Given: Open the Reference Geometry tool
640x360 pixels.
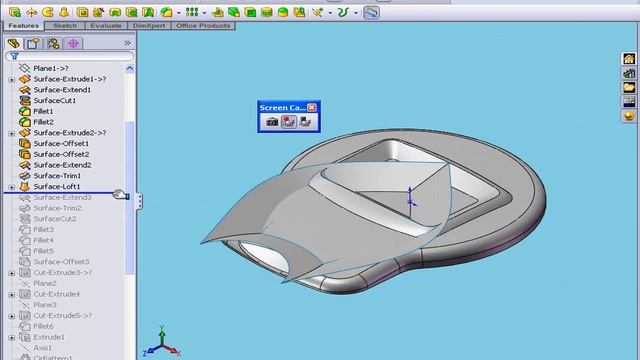Looking at the screenshot, I should coord(318,12).
